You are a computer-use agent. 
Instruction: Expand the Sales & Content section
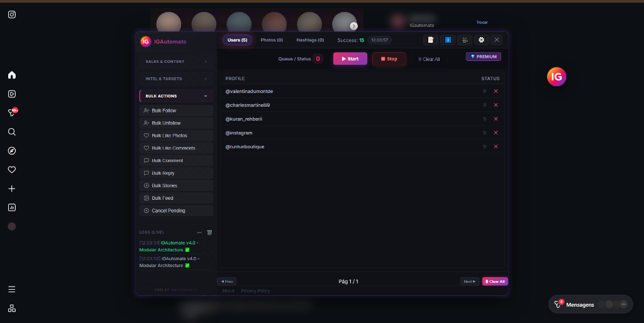[x=176, y=62]
